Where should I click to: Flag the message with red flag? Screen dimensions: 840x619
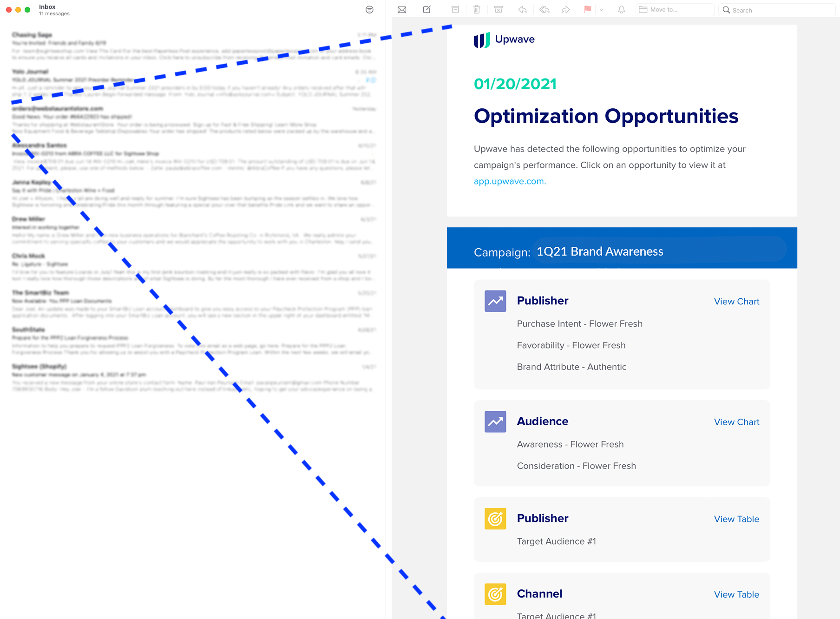(x=588, y=9)
